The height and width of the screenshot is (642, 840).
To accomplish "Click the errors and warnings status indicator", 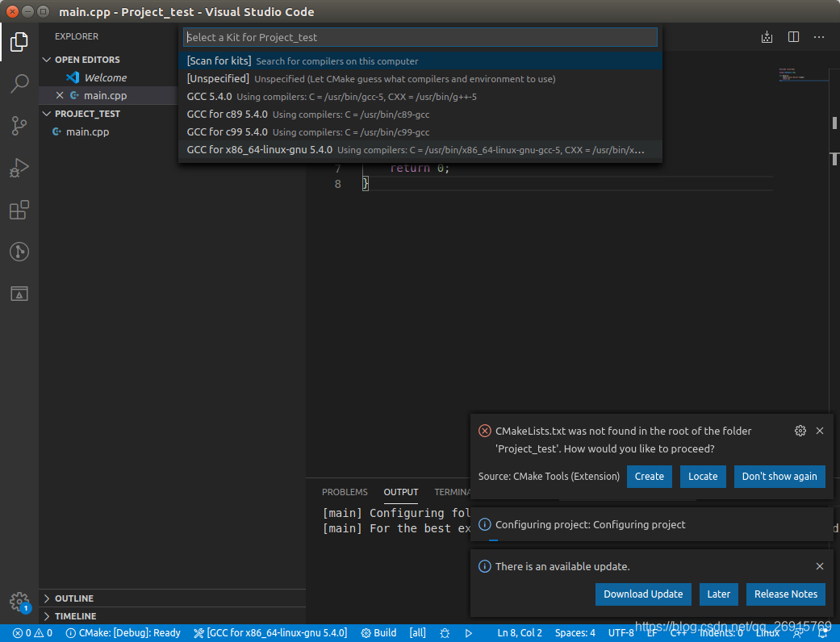I will pyautogui.click(x=32, y=633).
